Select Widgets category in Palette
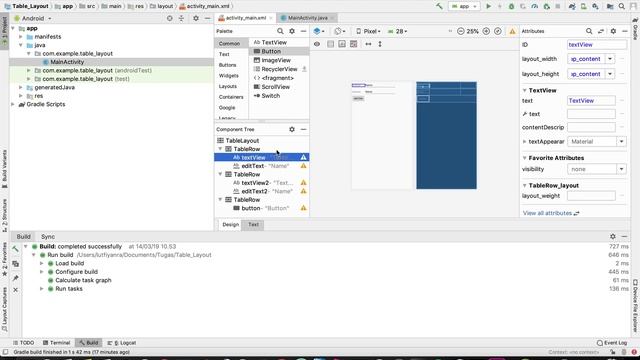This screenshot has width=640, height=360. (228, 76)
